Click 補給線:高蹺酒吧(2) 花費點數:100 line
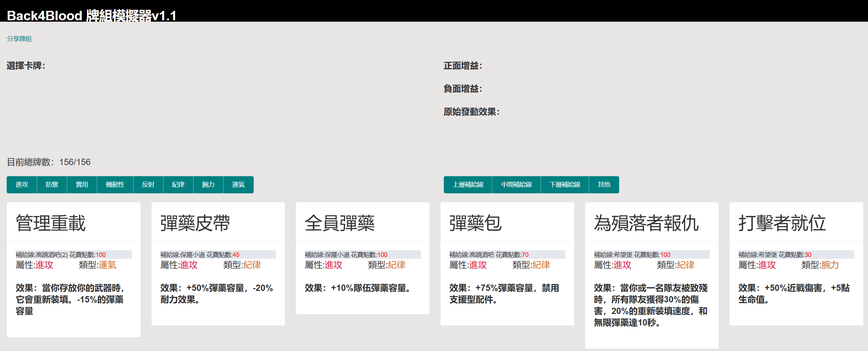868x351 pixels. click(x=73, y=255)
